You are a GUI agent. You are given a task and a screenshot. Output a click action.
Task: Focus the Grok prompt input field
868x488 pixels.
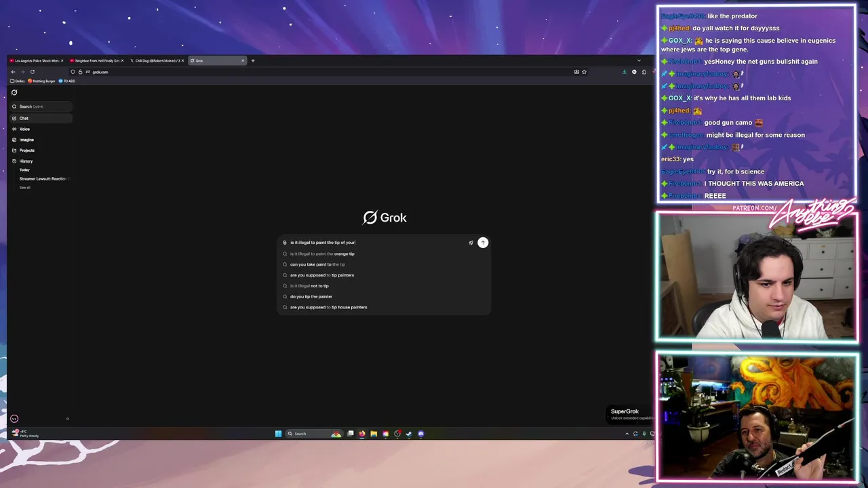pos(376,243)
